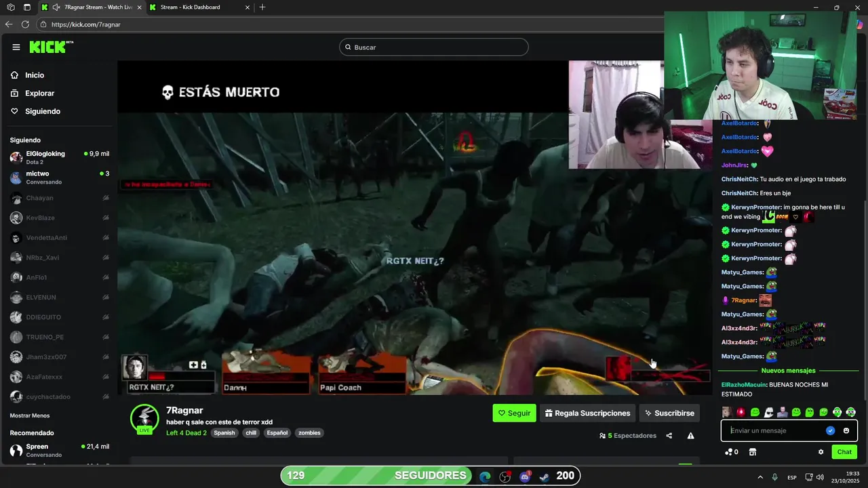Click the 5 Espectadores viewer count

[x=628, y=436]
